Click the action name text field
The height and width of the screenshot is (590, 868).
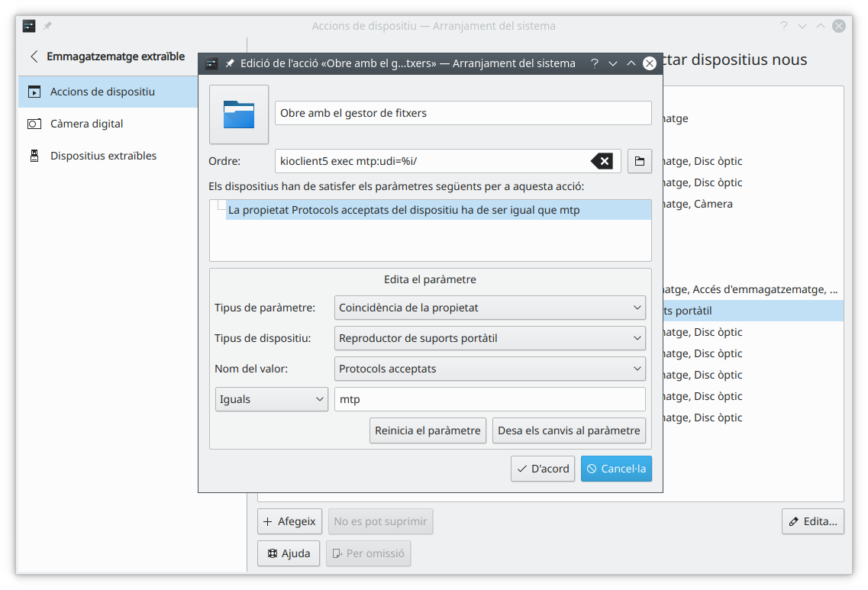point(463,113)
